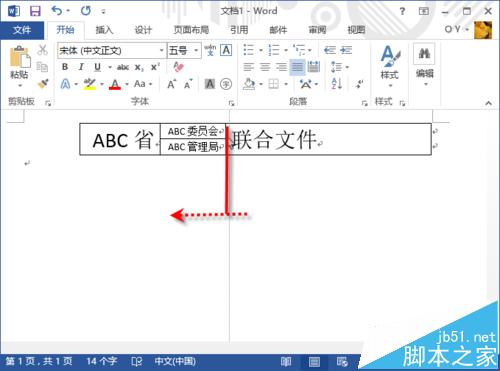
Task: Apply red font color
Action: 115,84
